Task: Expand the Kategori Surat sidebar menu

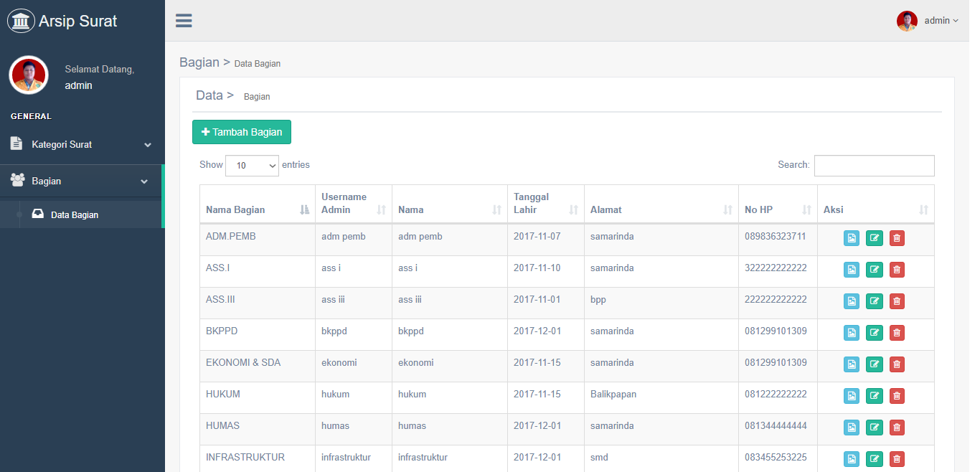Action: pos(82,145)
